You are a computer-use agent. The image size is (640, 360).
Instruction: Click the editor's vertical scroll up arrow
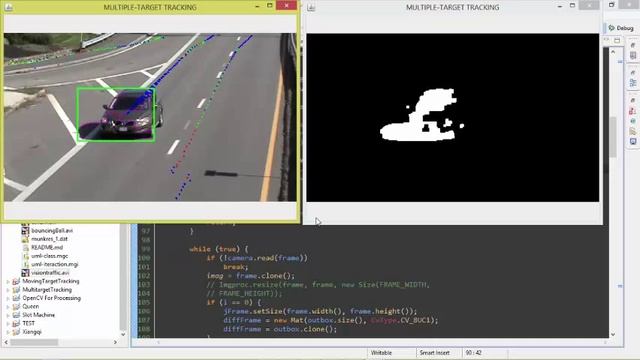[x=613, y=52]
